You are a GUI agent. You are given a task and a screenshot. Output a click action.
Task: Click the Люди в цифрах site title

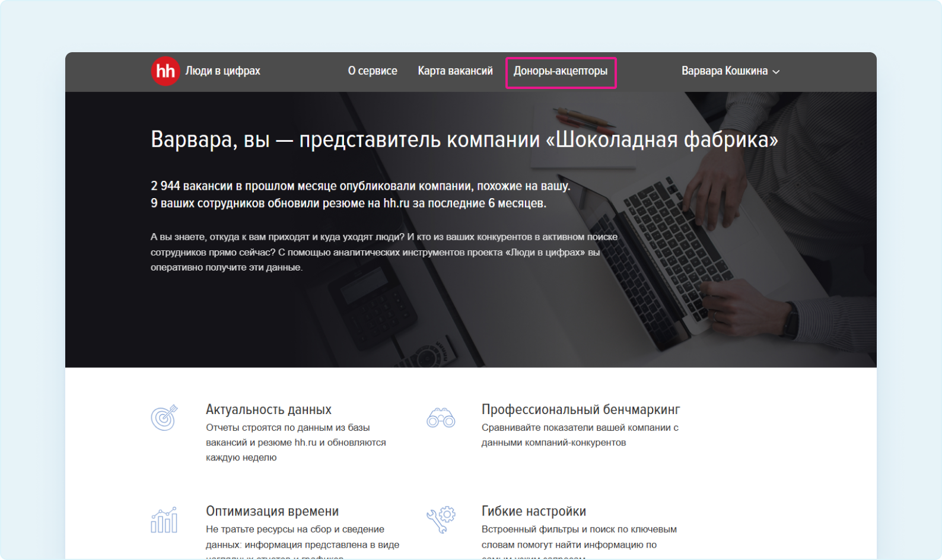coord(222,71)
